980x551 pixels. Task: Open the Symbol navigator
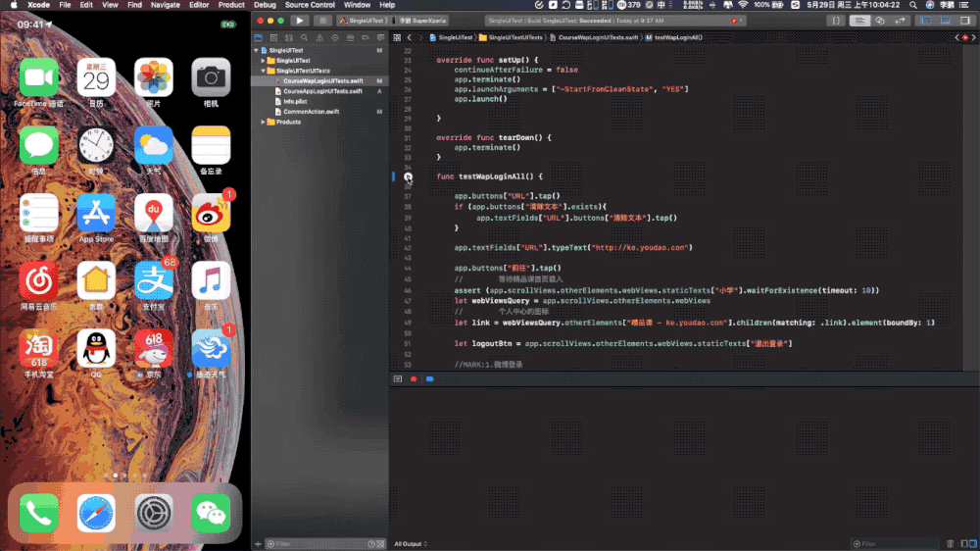pos(289,37)
